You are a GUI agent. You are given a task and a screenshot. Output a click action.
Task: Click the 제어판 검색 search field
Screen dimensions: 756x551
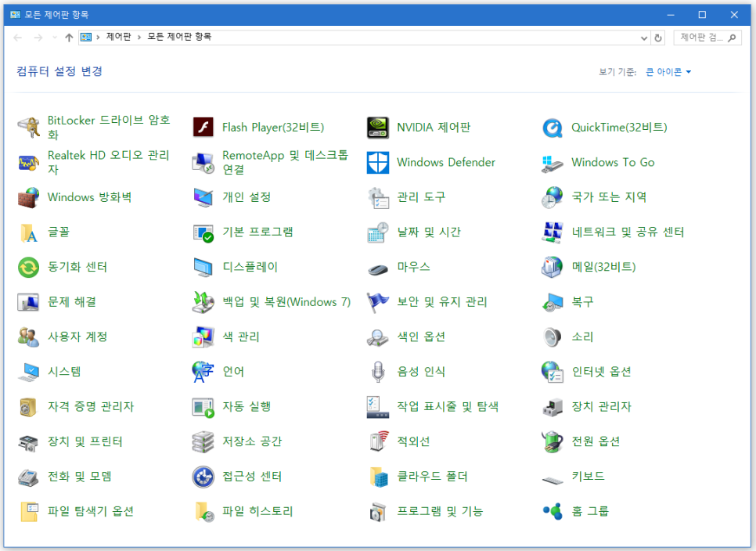tap(700, 38)
